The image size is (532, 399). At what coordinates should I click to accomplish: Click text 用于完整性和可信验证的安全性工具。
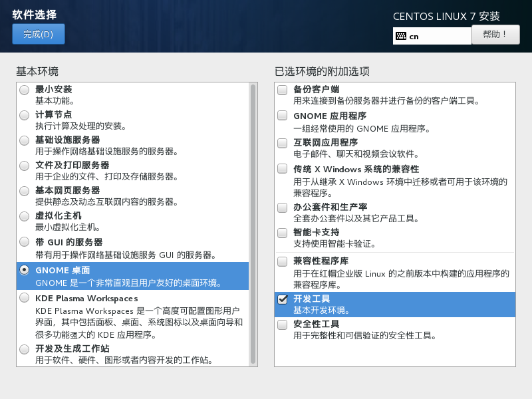pos(365,336)
